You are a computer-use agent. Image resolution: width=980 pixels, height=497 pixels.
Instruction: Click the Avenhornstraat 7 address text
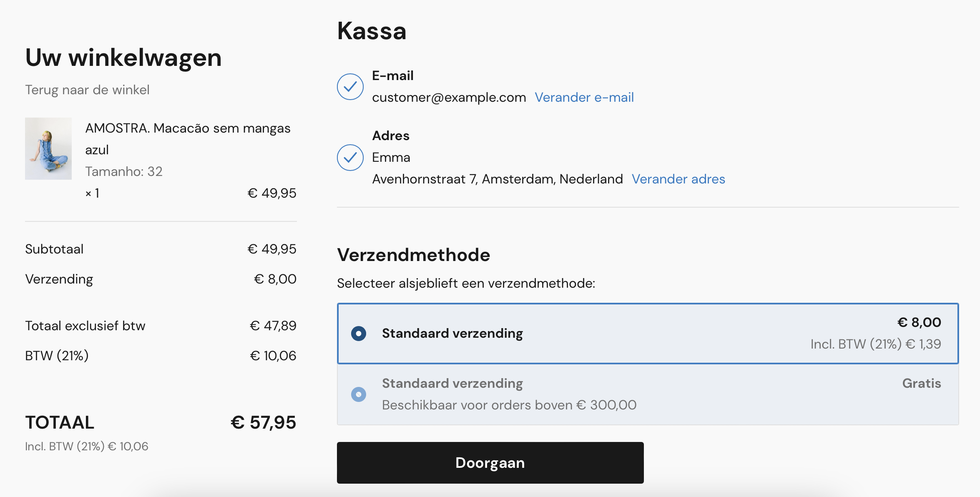[497, 179]
